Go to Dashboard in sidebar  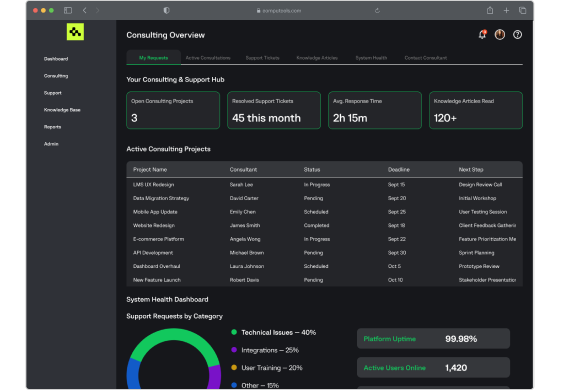tap(56, 59)
